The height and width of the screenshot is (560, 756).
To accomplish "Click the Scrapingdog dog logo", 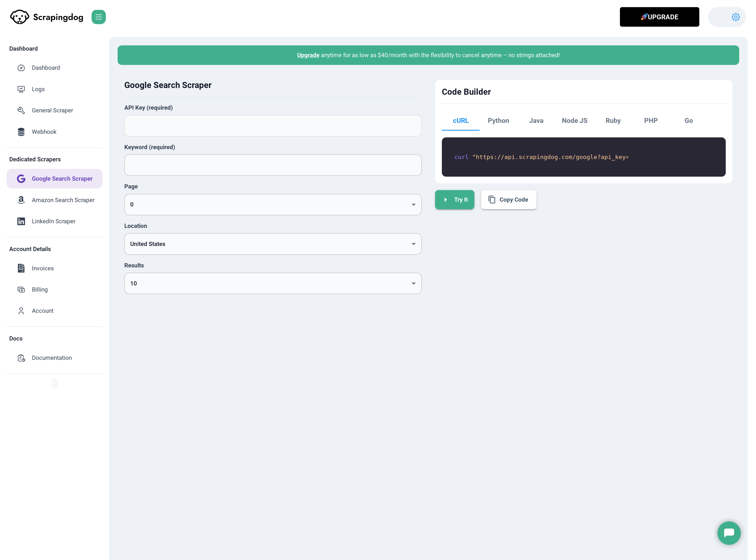I will coord(19,17).
